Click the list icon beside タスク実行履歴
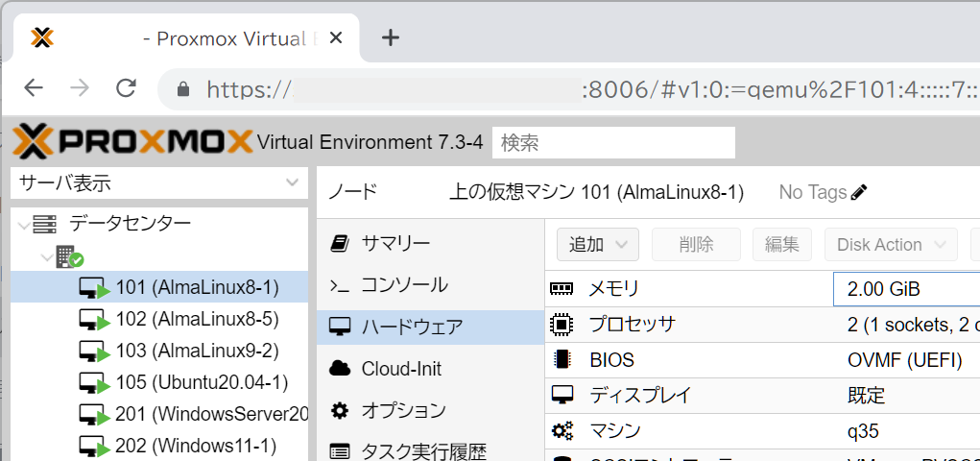 [340, 451]
